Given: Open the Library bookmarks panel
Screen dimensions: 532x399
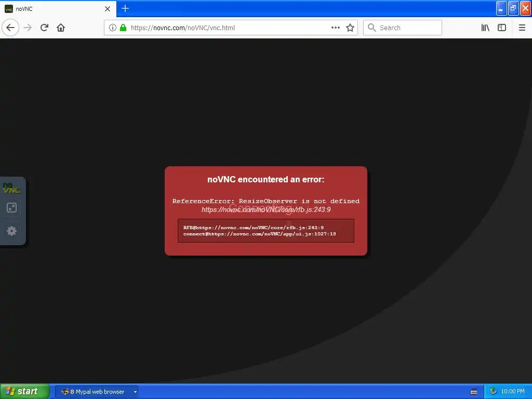Looking at the screenshot, I should pos(485,28).
